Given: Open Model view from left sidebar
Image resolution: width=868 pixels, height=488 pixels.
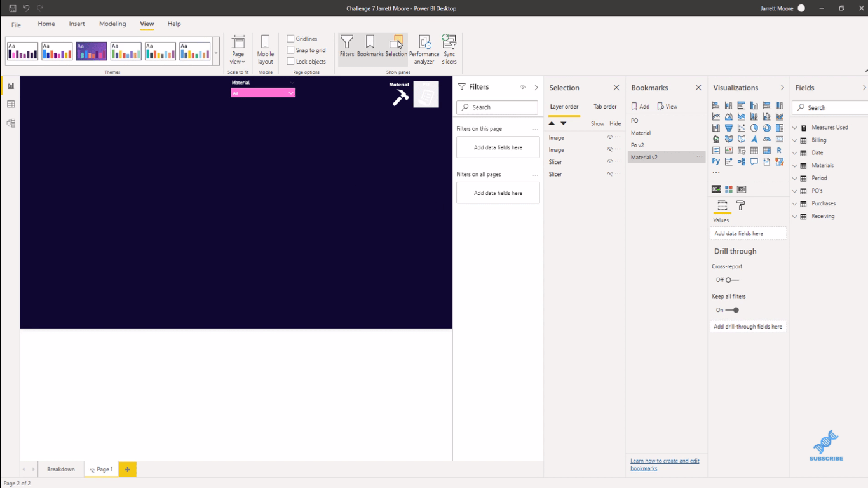Looking at the screenshot, I should pos(11,123).
